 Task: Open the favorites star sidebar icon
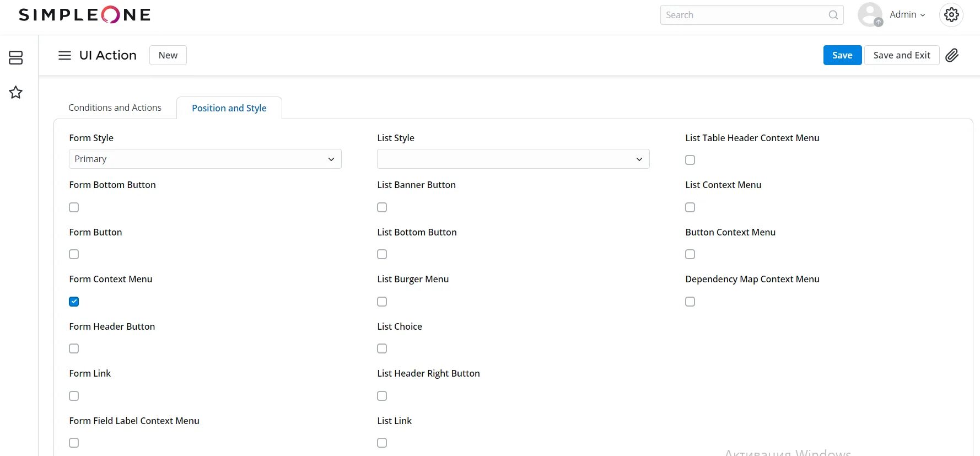coord(16,92)
